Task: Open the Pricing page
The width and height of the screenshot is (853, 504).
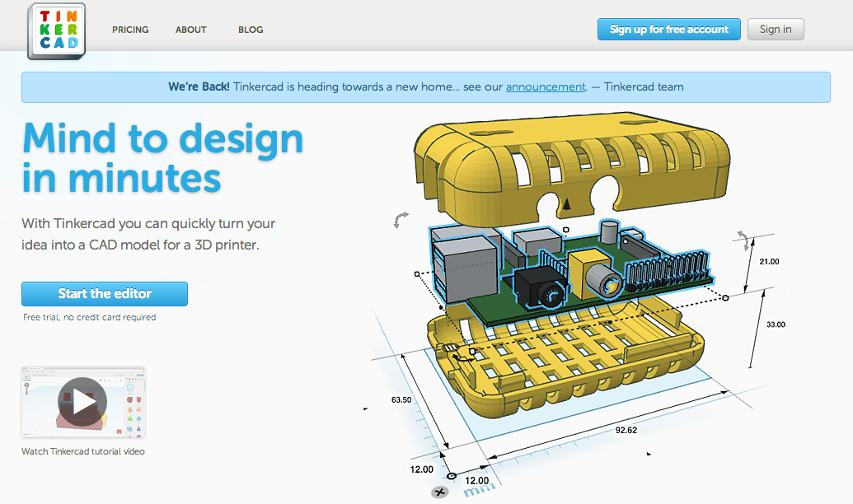Action: pyautogui.click(x=130, y=30)
